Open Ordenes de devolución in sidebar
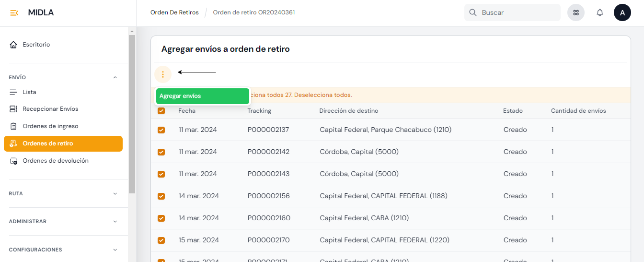The height and width of the screenshot is (262, 644). point(55,161)
